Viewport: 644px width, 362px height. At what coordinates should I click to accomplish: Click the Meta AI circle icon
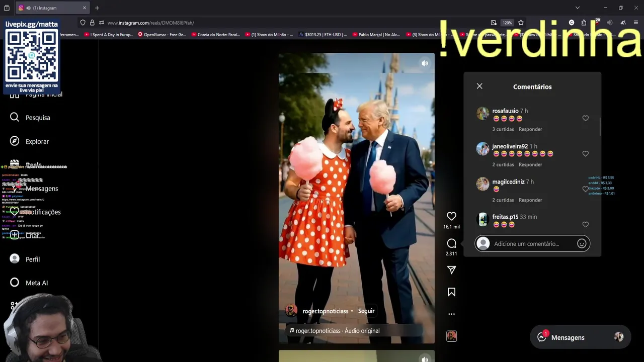(15, 283)
